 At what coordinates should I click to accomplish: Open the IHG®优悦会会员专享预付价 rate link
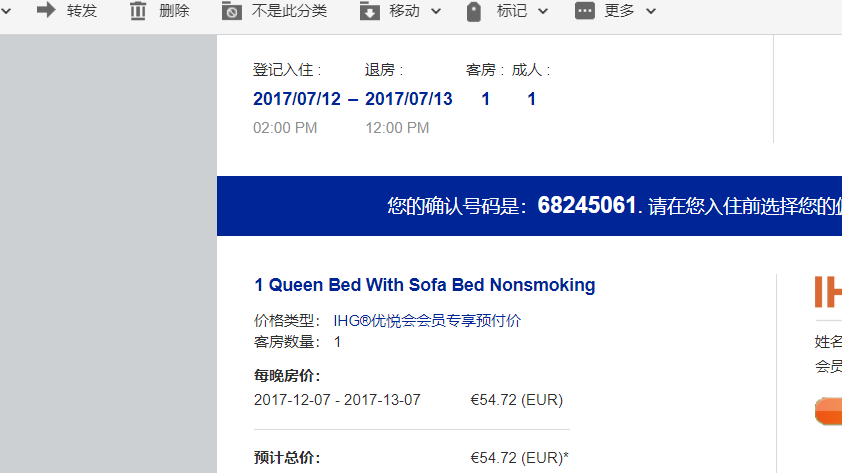pos(427,321)
